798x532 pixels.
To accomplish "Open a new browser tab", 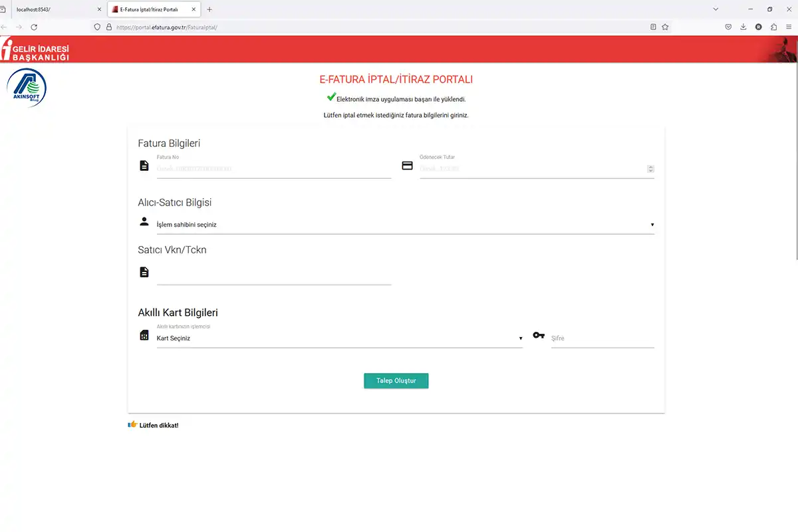I will (209, 9).
